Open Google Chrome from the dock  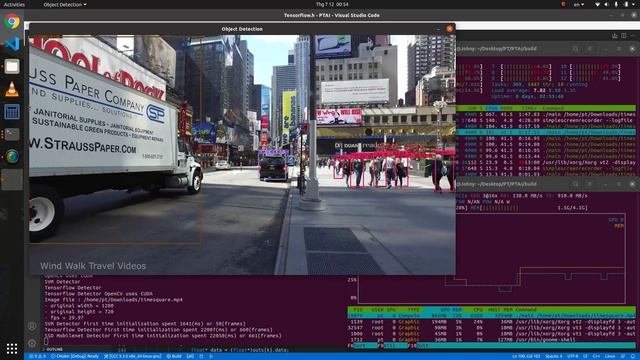coord(12,21)
